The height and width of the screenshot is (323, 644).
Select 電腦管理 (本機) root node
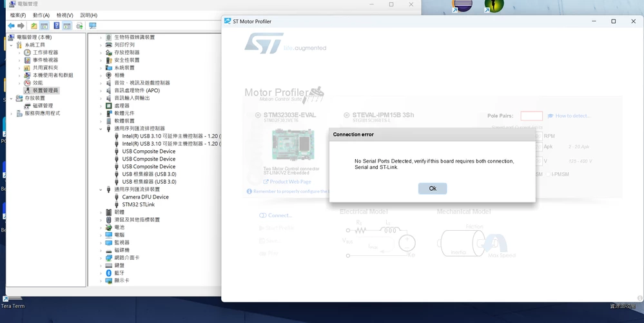(34, 37)
